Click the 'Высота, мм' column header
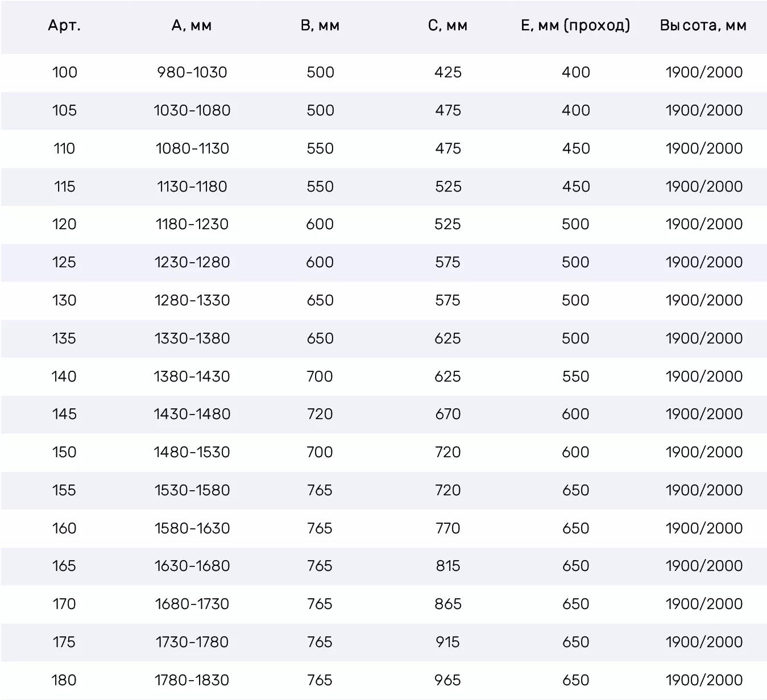The image size is (767, 700). pyautogui.click(x=703, y=26)
